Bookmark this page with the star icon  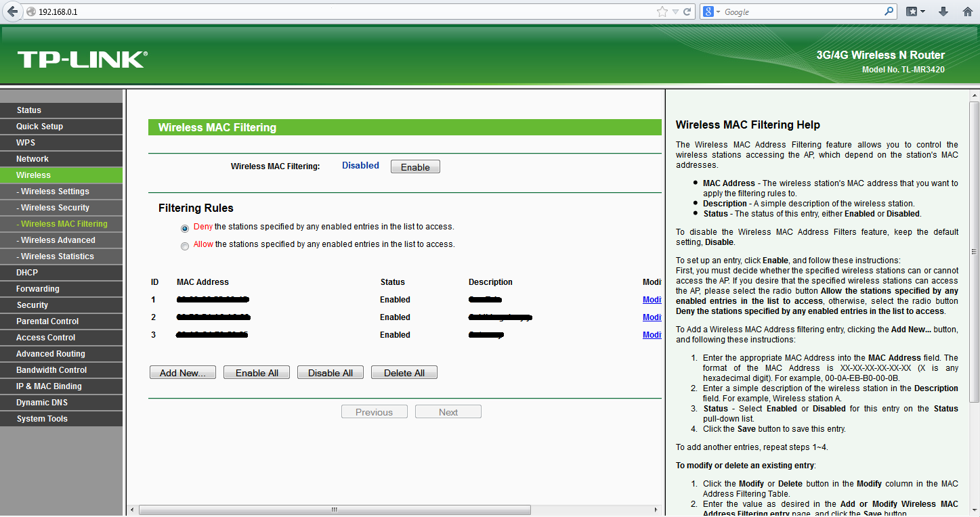click(662, 12)
